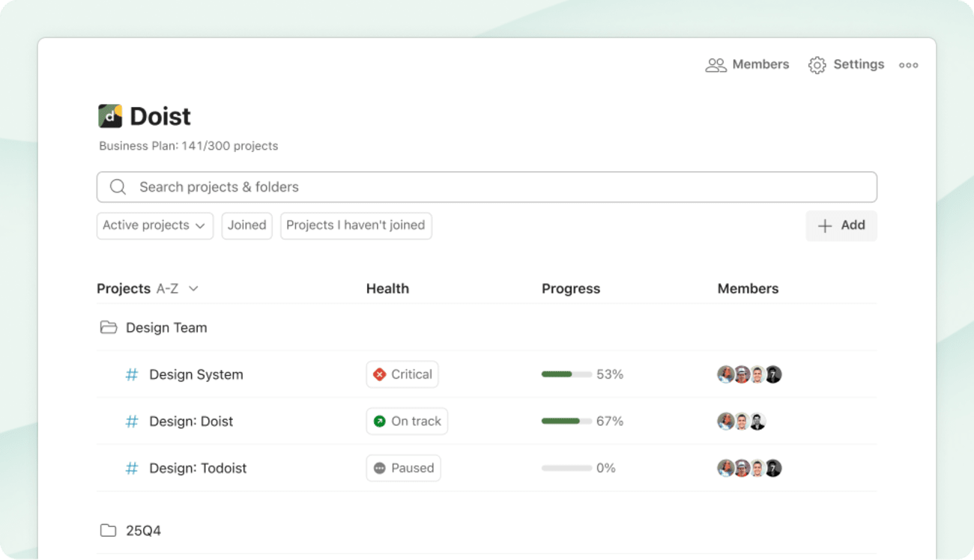Click the hashtag icon beside Design System
The width and height of the screenshot is (974, 560).
tap(131, 374)
